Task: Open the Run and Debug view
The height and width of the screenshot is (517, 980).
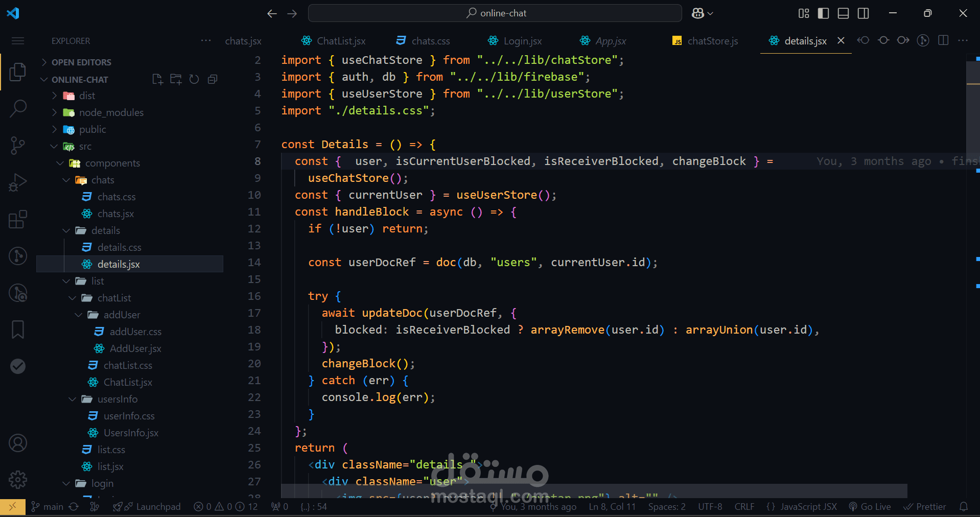Action: click(18, 182)
